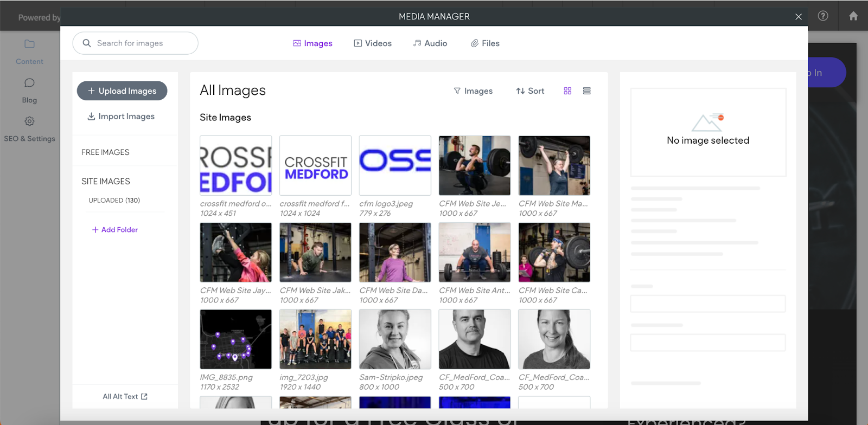Select the CFM Web Site Da... image
Viewport: 868px width, 425px height.
[395, 252]
